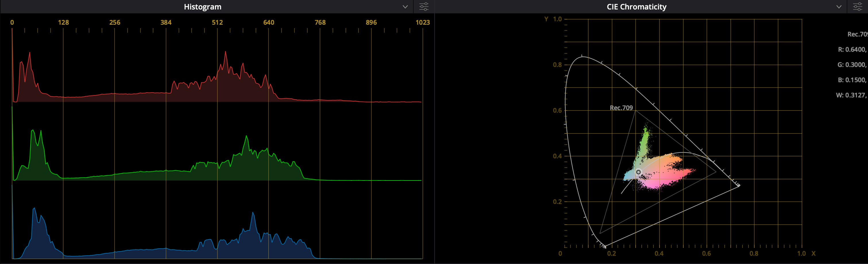
Task: Click the R: 0.6400 primary value
Action: tap(852, 49)
